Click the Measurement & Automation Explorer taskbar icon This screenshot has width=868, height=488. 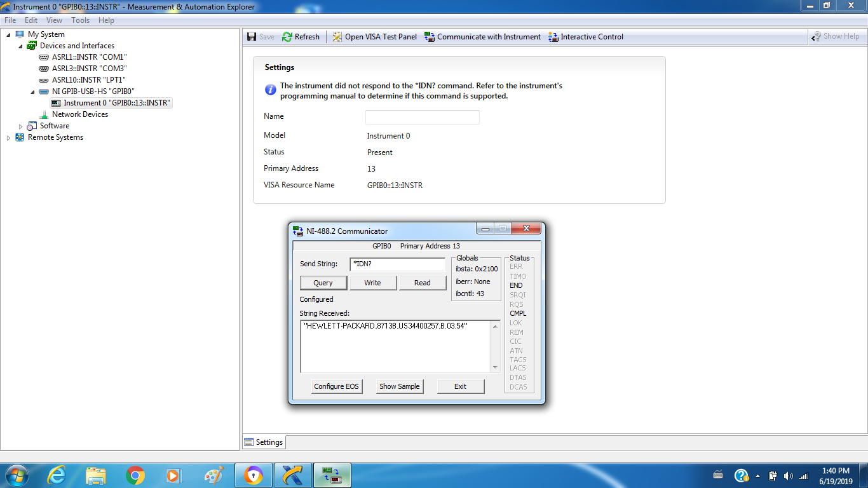pos(293,475)
